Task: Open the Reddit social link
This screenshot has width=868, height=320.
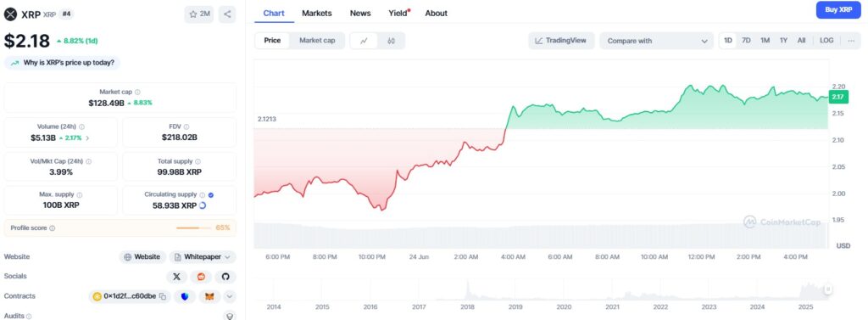Action: click(x=201, y=276)
